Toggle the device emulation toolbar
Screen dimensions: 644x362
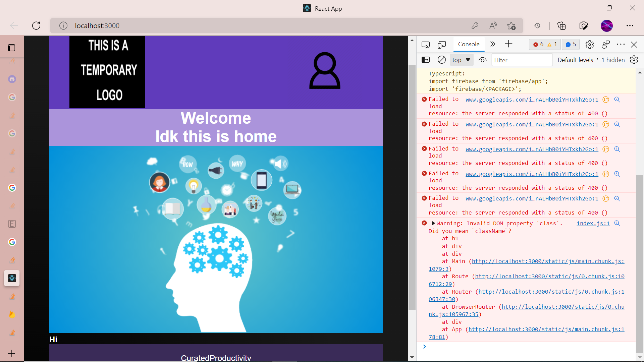pos(442,44)
